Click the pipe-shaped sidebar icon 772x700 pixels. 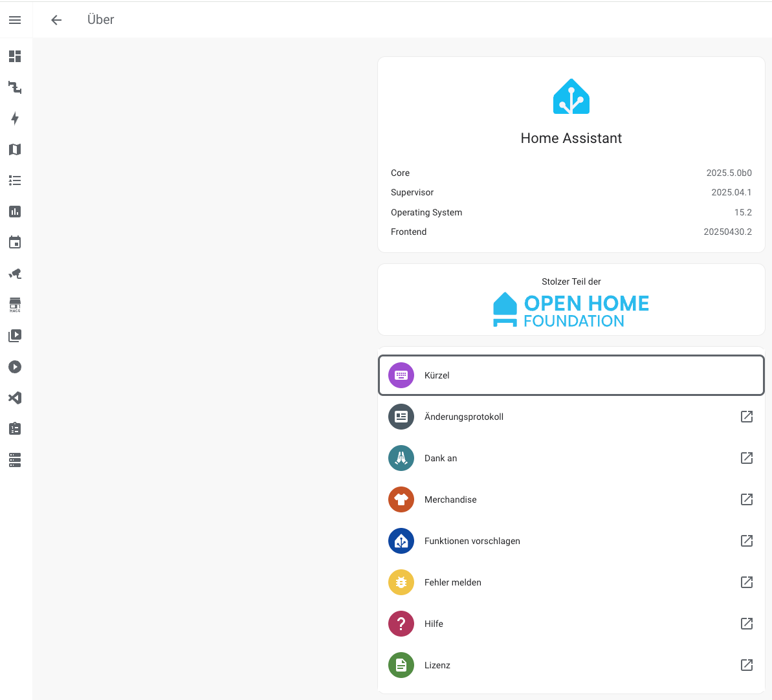pyautogui.click(x=15, y=87)
